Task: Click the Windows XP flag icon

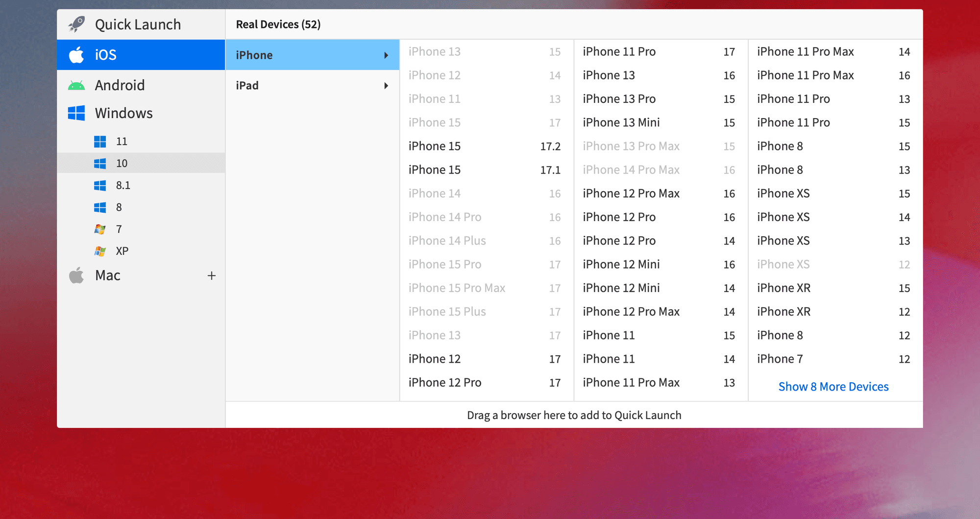Action: click(100, 251)
